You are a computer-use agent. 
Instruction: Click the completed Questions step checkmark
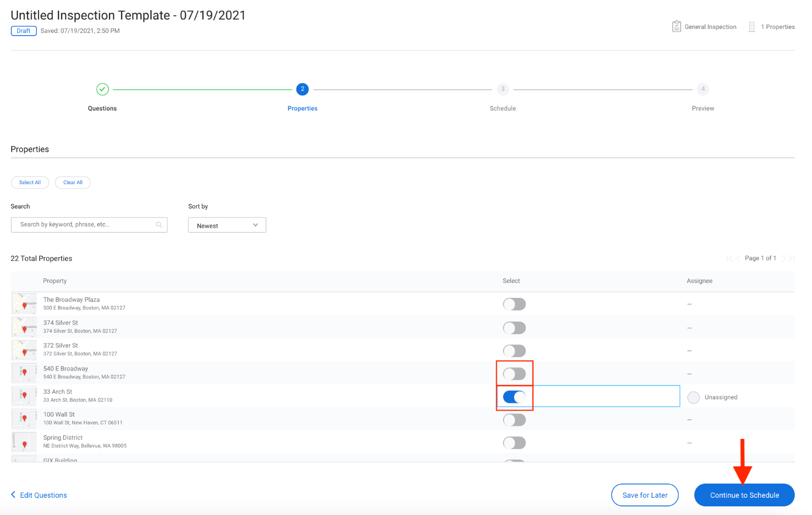[x=103, y=89]
